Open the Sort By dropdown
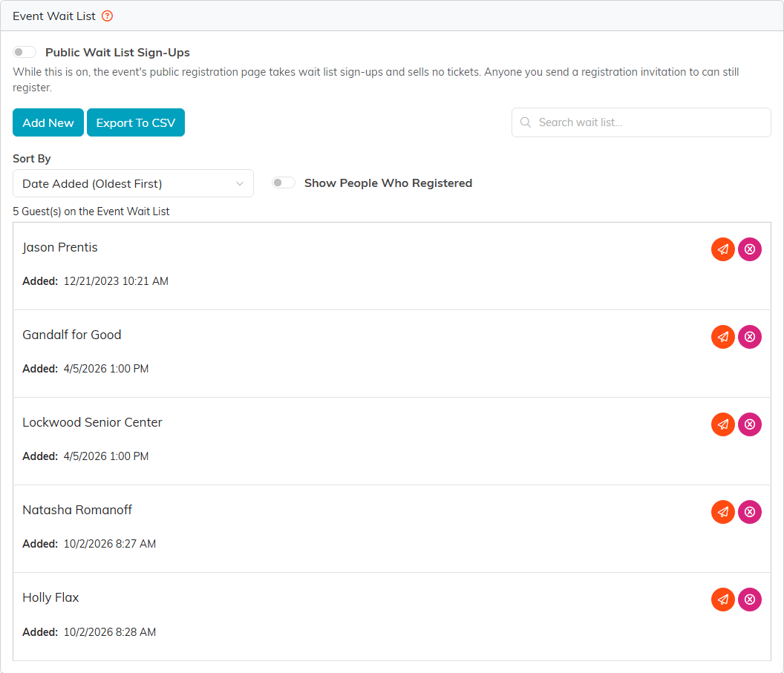 click(133, 183)
